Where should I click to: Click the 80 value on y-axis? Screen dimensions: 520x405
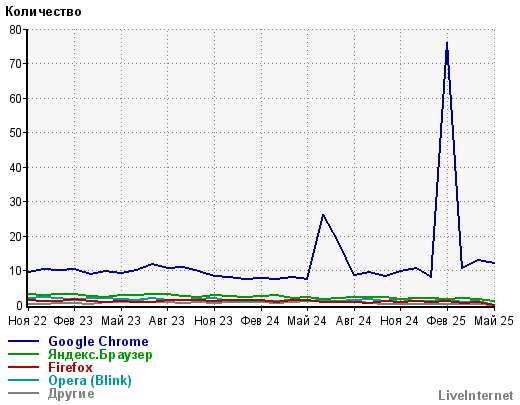pos(15,30)
